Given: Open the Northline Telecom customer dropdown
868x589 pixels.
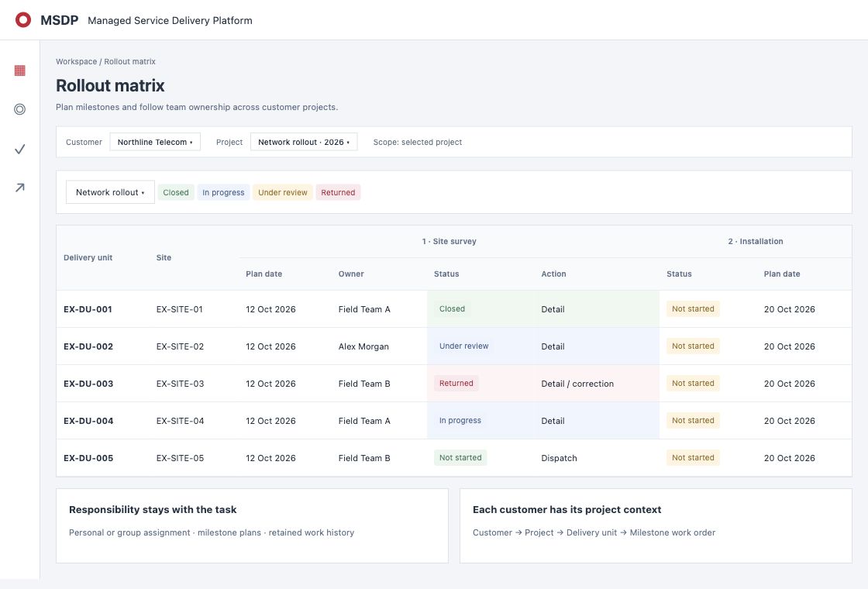Looking at the screenshot, I should coord(155,142).
